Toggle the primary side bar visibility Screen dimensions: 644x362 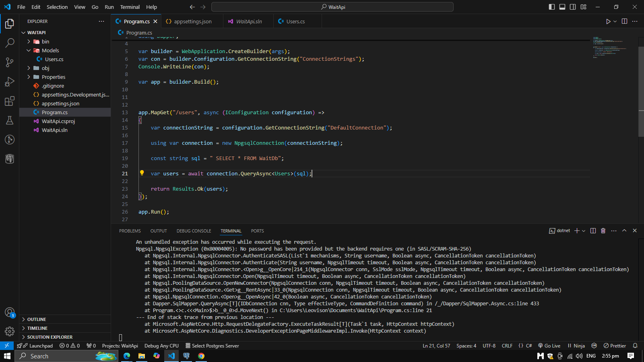point(552,7)
